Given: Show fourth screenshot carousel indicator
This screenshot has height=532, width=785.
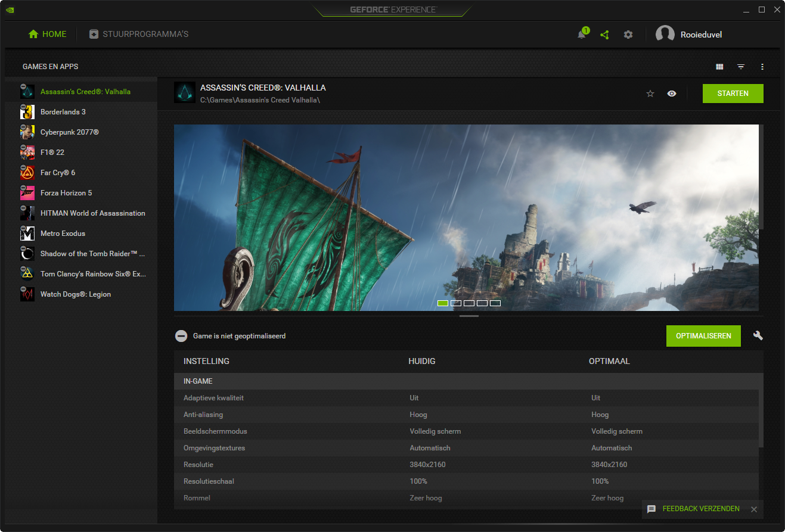Looking at the screenshot, I should click(x=482, y=303).
